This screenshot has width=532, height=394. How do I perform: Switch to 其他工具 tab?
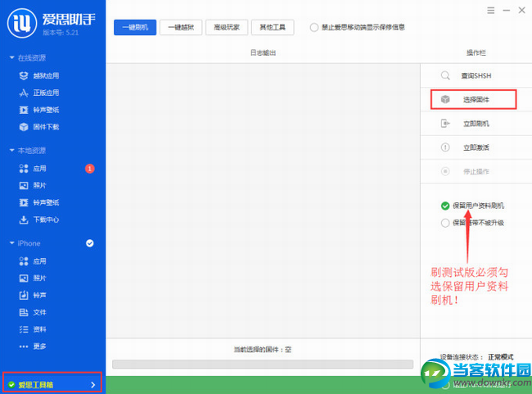[x=273, y=27]
